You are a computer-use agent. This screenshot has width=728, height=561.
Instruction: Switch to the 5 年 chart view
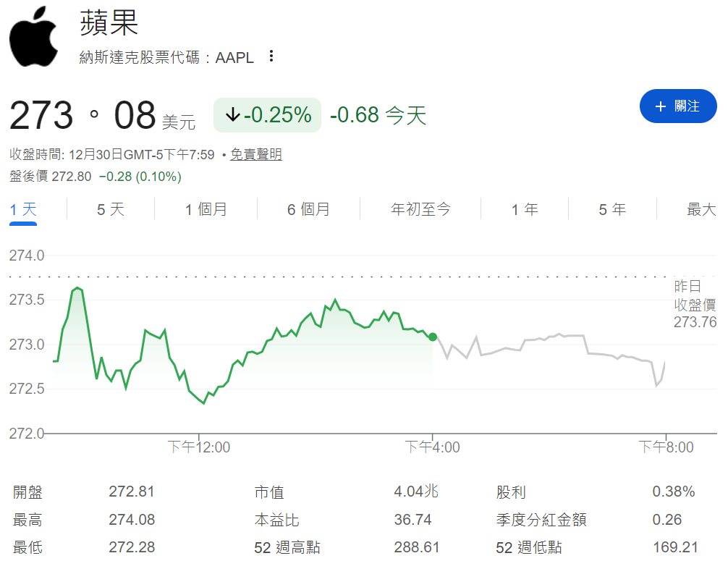click(612, 209)
